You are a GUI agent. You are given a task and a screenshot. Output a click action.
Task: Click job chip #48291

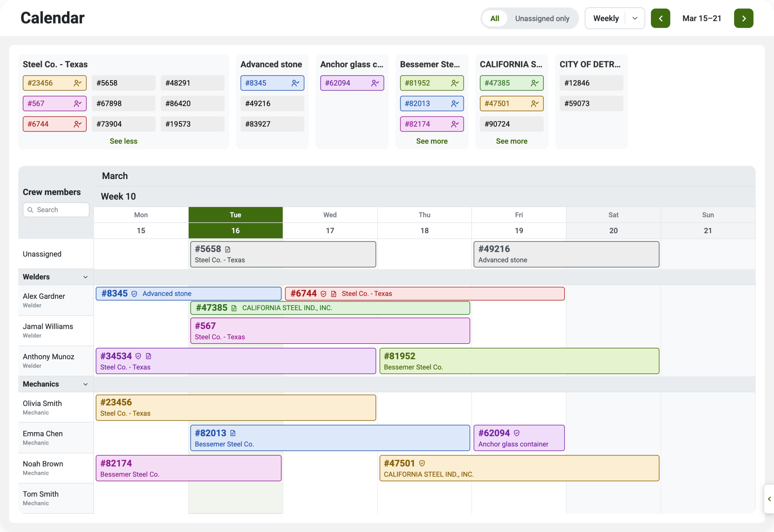[193, 83]
